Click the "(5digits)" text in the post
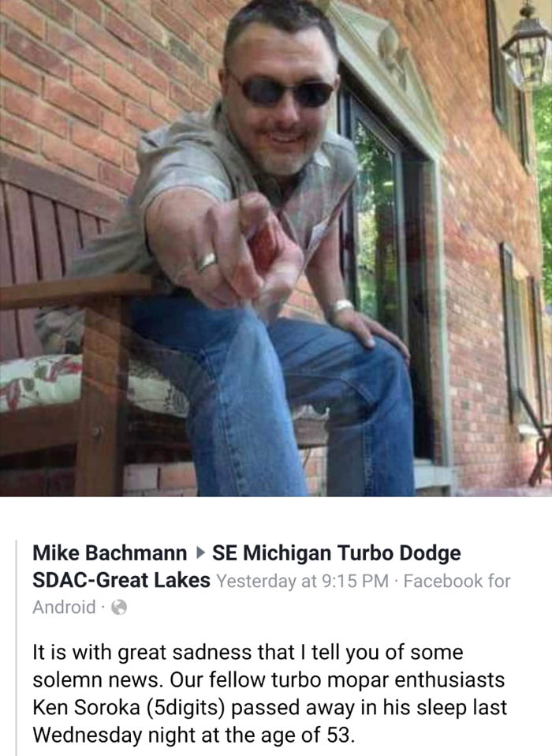Screen dimensions: 552x756 tap(185, 709)
